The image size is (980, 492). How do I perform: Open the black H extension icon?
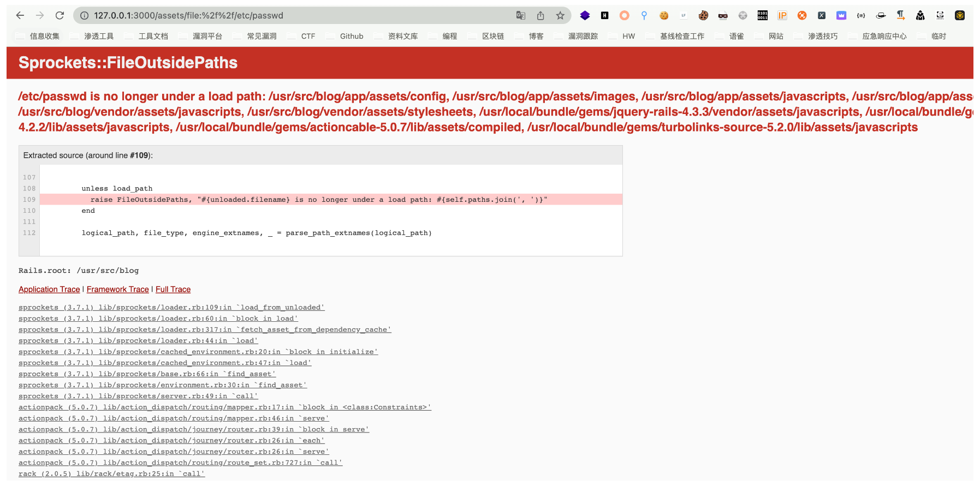[x=605, y=16]
